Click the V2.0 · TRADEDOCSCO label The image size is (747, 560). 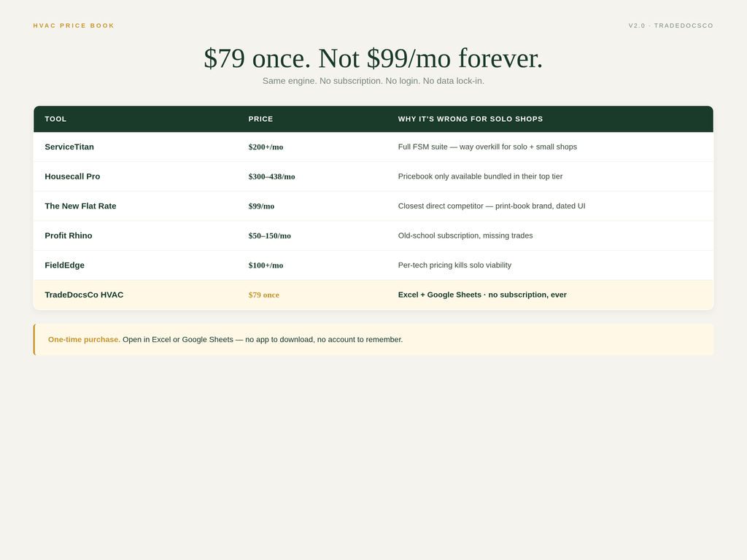point(671,26)
